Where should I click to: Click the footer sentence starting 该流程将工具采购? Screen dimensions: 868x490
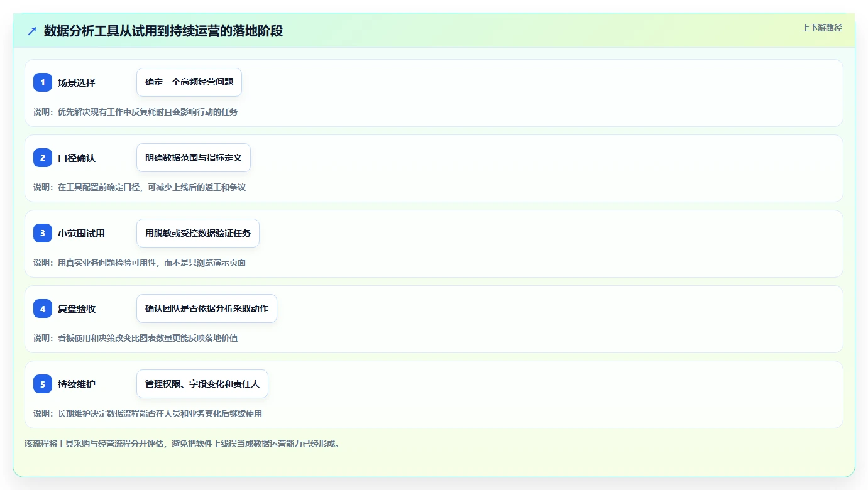[x=184, y=444]
